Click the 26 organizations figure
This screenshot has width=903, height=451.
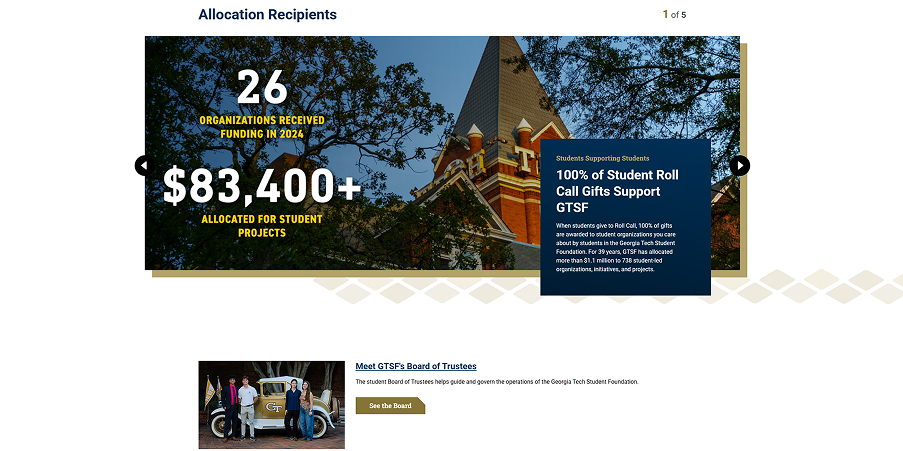[262, 88]
